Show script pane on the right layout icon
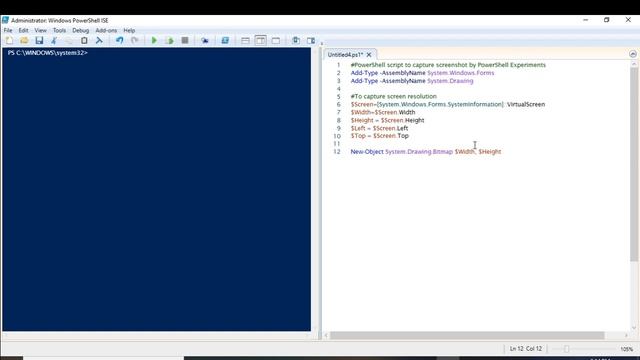The width and height of the screenshot is (640, 360). (260, 40)
